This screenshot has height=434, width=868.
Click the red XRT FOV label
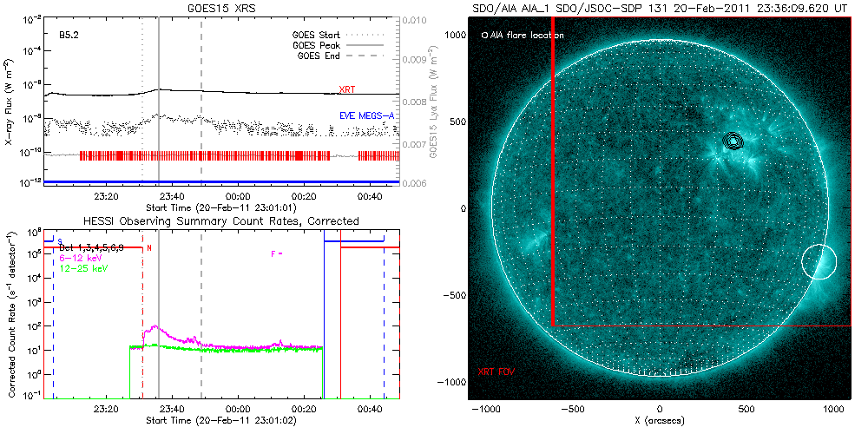click(x=498, y=371)
